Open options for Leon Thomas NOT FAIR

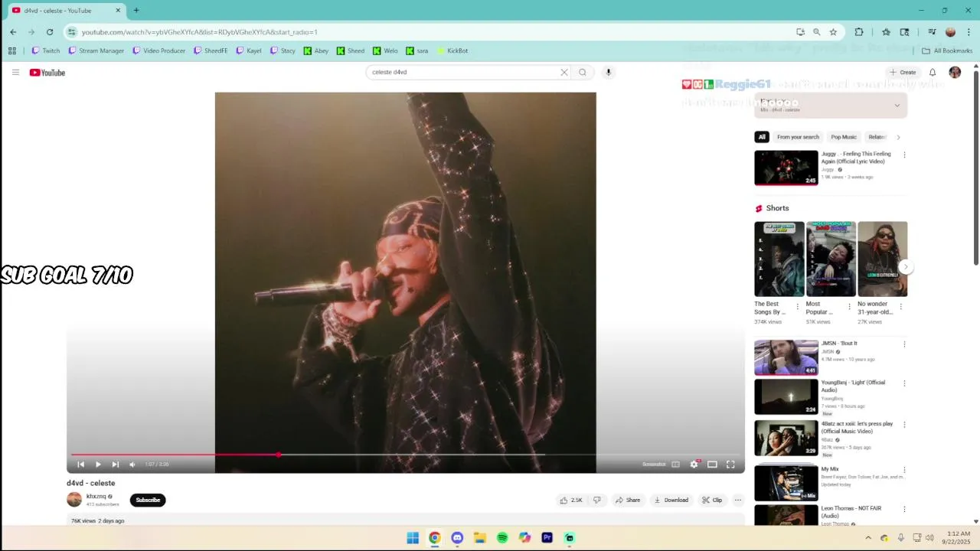pyautogui.click(x=904, y=510)
